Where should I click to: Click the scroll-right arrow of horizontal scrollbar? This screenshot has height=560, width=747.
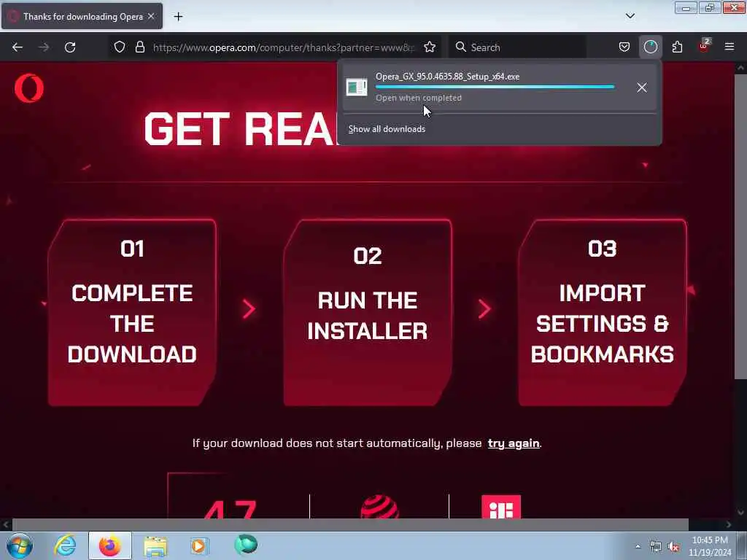point(729,525)
